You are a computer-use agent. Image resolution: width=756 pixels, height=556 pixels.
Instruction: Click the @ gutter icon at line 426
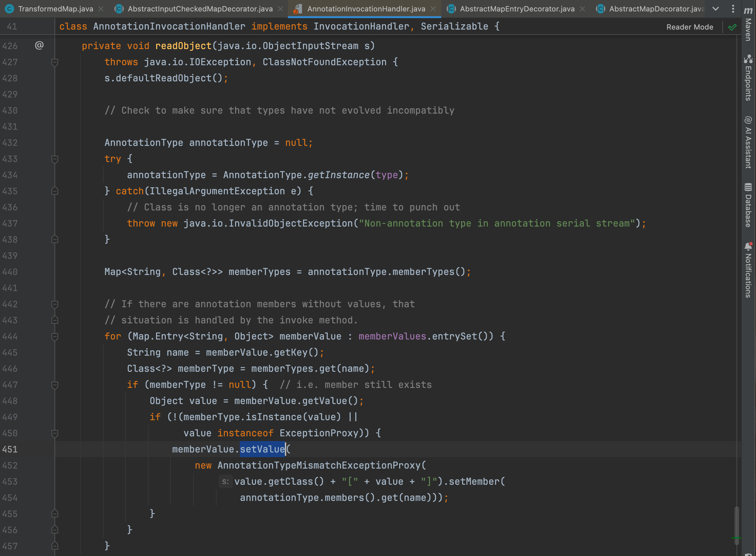39,45
